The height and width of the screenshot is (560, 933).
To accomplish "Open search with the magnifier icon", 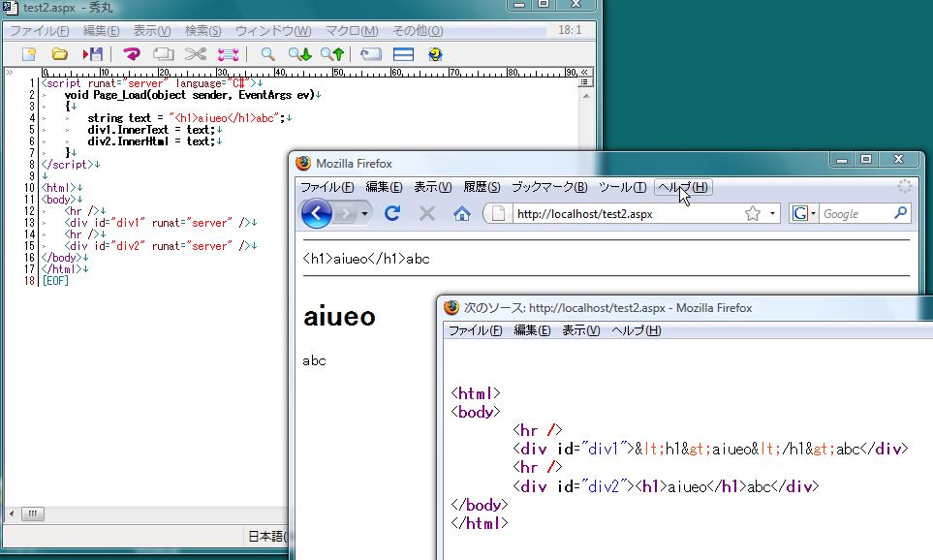I will [x=267, y=55].
